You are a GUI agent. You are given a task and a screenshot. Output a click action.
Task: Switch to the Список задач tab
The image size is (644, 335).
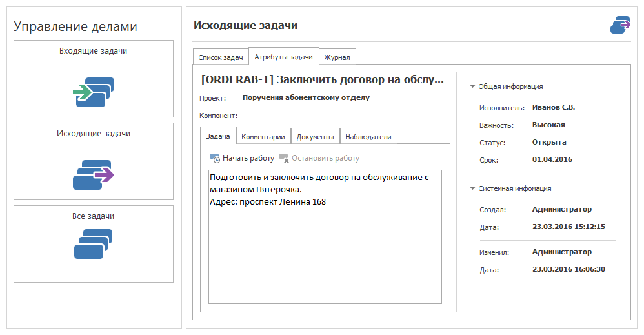click(221, 57)
